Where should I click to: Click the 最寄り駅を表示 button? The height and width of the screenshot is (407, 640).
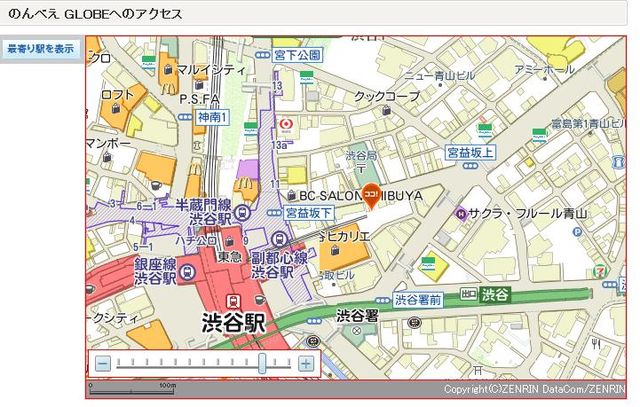[41, 48]
